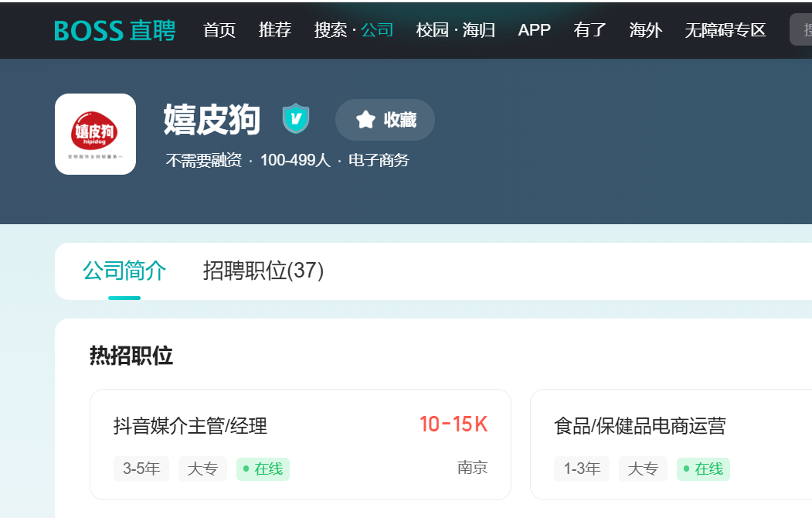Click the 大专 tag on 抖音媒介主管/经理
Screen dimensions: 812x518
pos(202,469)
